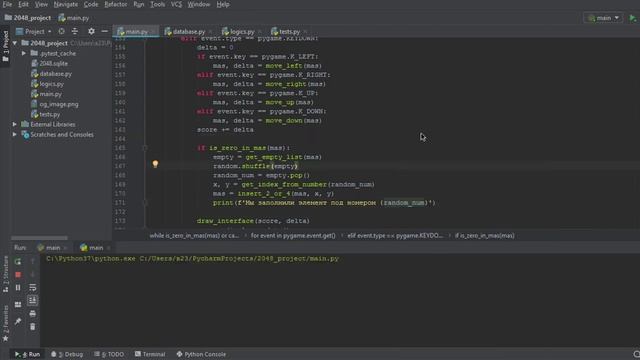Open the Run menu
Image resolution: width=640 pixels, height=360 pixels.
tap(139, 4)
